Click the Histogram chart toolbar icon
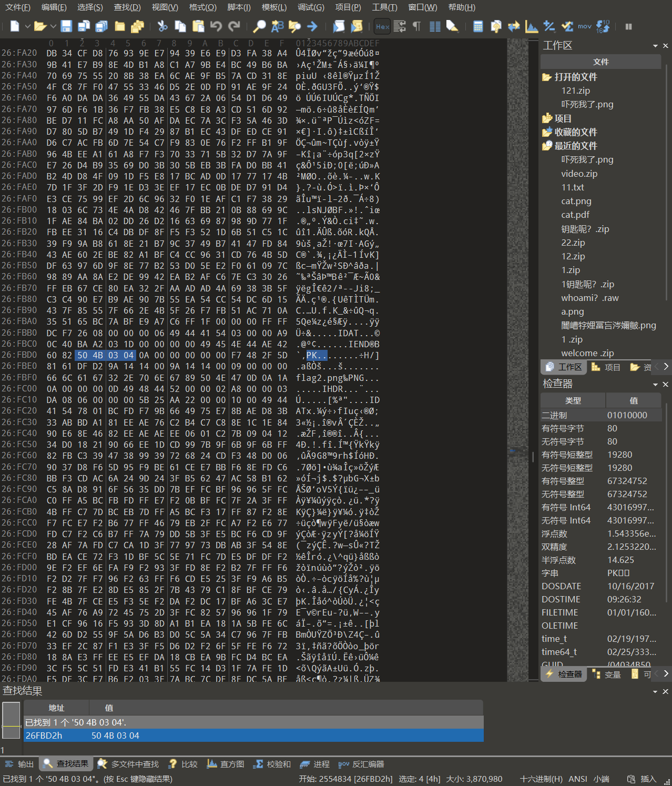Image resolution: width=672 pixels, height=786 pixels. pos(532,26)
